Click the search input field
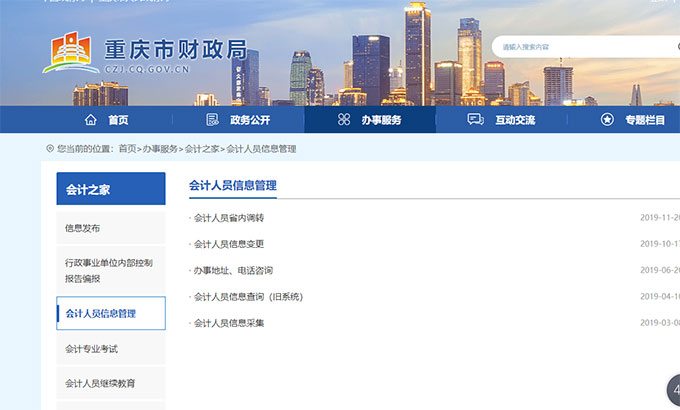Viewport: 680px width, 410px height. point(580,47)
